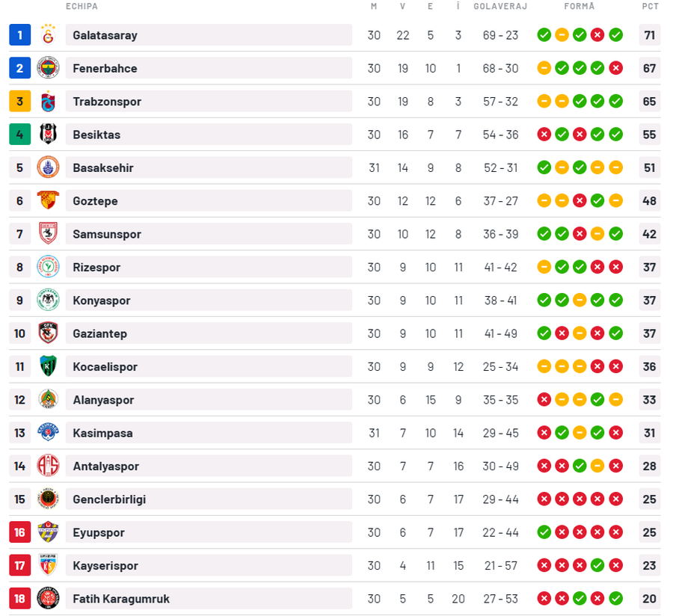The height and width of the screenshot is (616, 673).
Task: Click the position 1 rank badge
Action: (20, 35)
